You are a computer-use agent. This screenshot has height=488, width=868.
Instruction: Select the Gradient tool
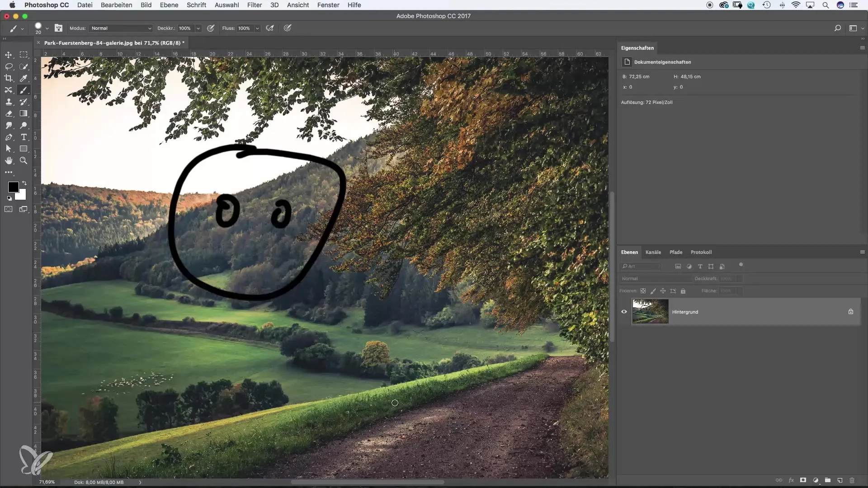tap(24, 113)
